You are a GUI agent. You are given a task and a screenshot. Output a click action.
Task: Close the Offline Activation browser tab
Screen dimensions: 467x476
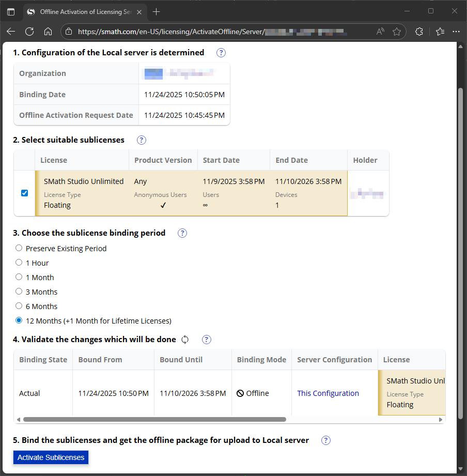(139, 12)
